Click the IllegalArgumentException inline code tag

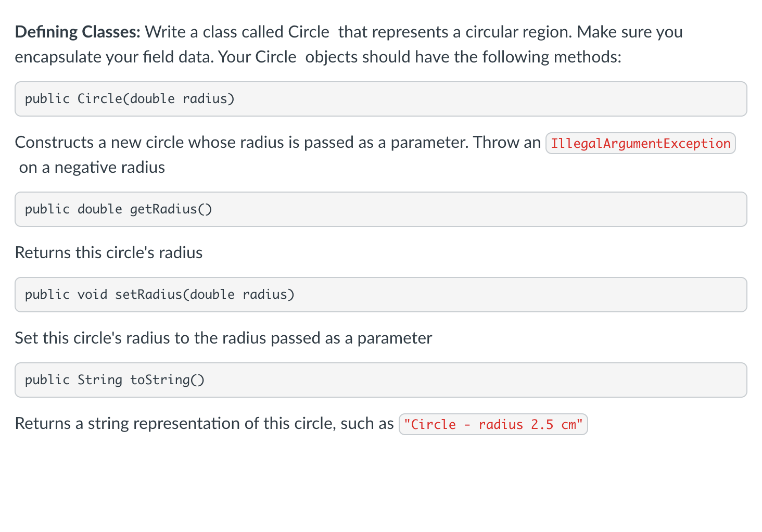[640, 143]
